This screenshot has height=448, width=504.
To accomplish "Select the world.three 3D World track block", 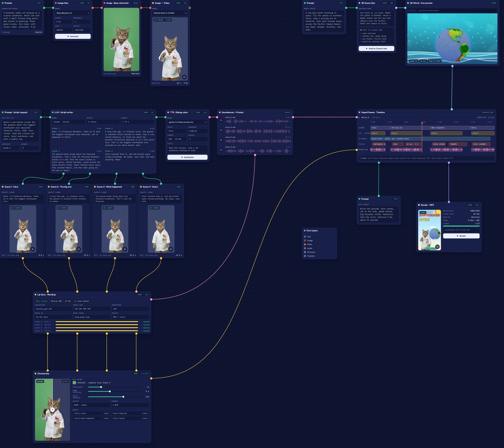I will pos(430,139).
